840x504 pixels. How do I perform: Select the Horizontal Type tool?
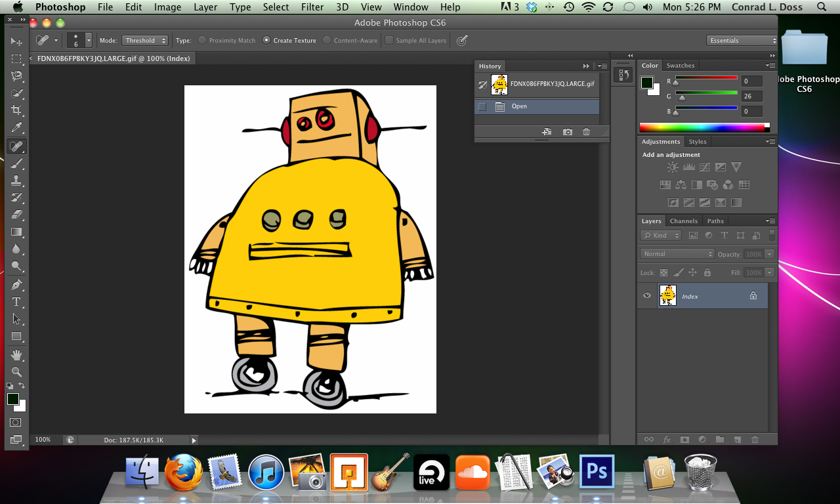click(x=16, y=302)
